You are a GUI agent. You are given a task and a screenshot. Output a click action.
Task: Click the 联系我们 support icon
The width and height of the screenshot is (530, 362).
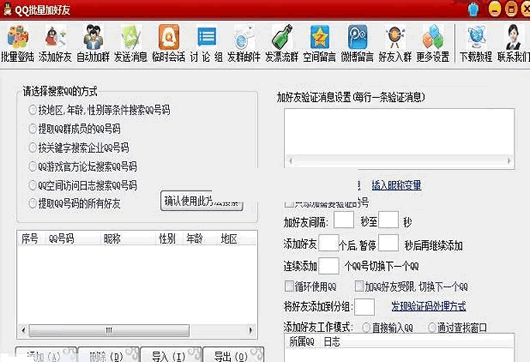[x=513, y=43]
